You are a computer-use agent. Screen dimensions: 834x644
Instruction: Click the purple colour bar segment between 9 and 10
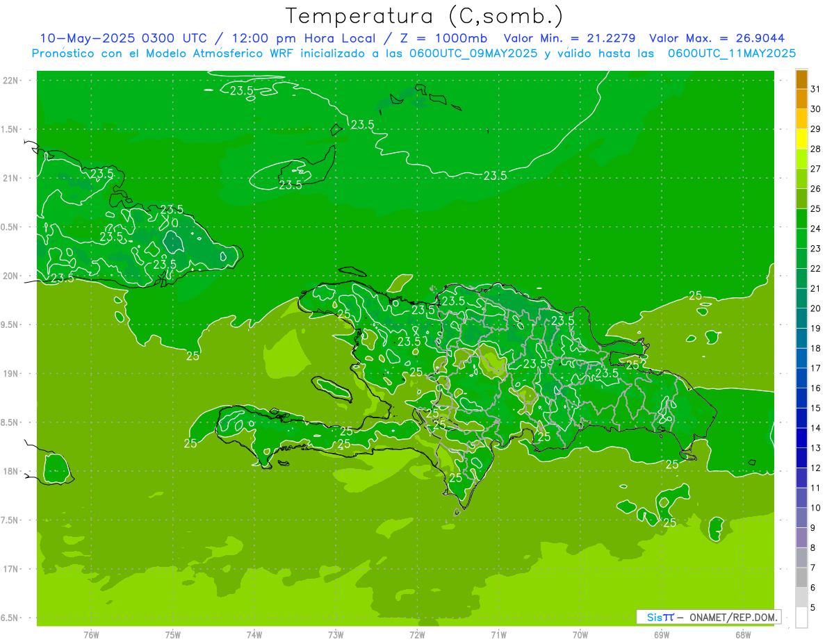(801, 518)
